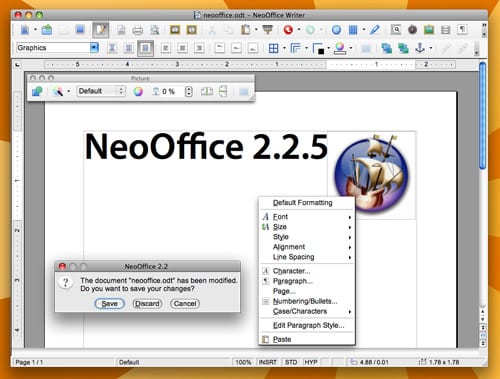Expand the Font submenu arrow
The height and width of the screenshot is (379, 500).
(350, 217)
